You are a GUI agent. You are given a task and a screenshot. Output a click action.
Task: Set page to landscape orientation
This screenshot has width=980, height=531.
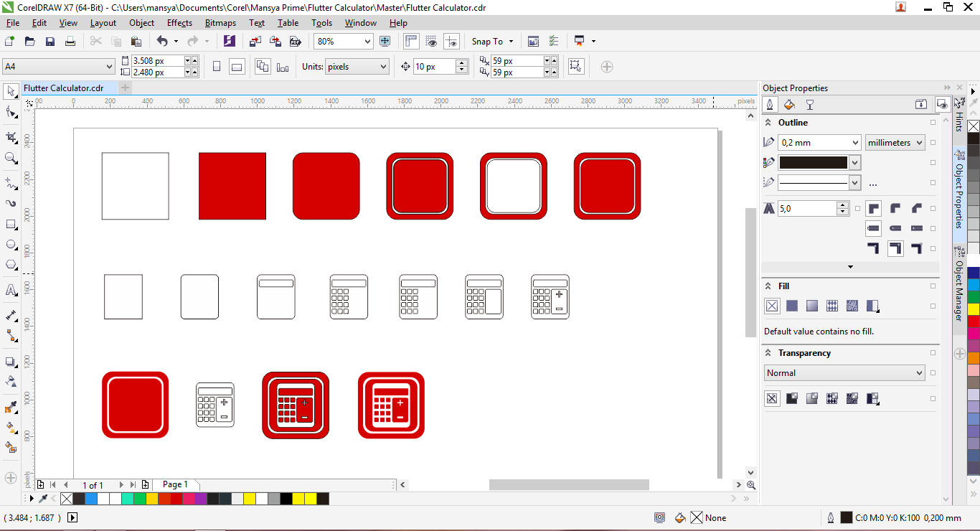click(x=237, y=67)
